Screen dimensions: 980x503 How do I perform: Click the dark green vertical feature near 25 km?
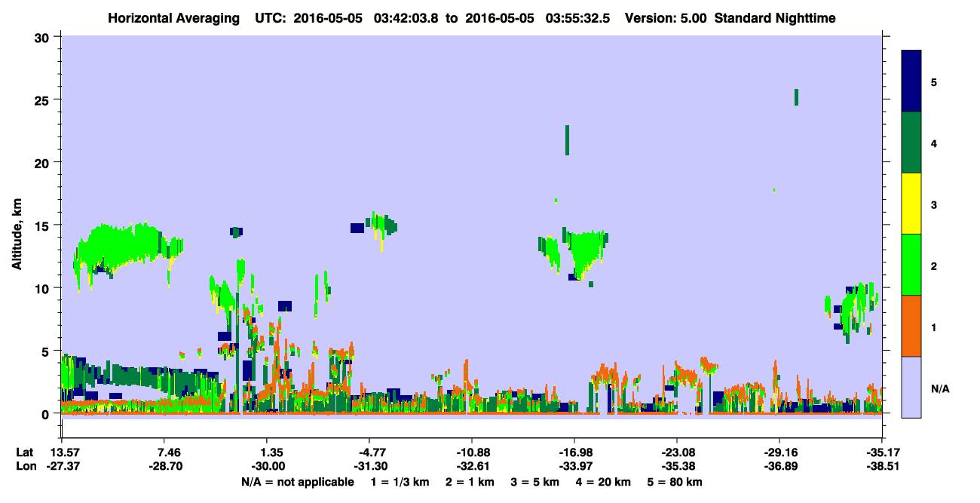(x=796, y=97)
